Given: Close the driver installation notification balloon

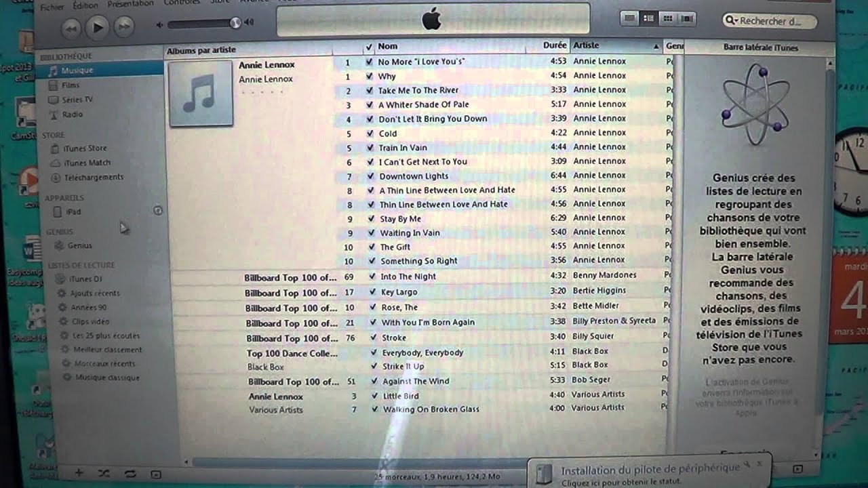Looking at the screenshot, I should pos(761,464).
